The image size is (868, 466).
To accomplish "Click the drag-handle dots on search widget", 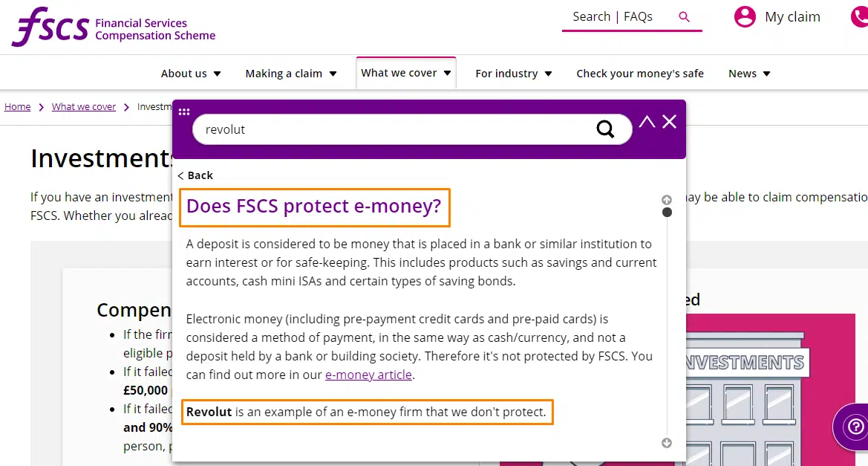I will click(x=184, y=112).
